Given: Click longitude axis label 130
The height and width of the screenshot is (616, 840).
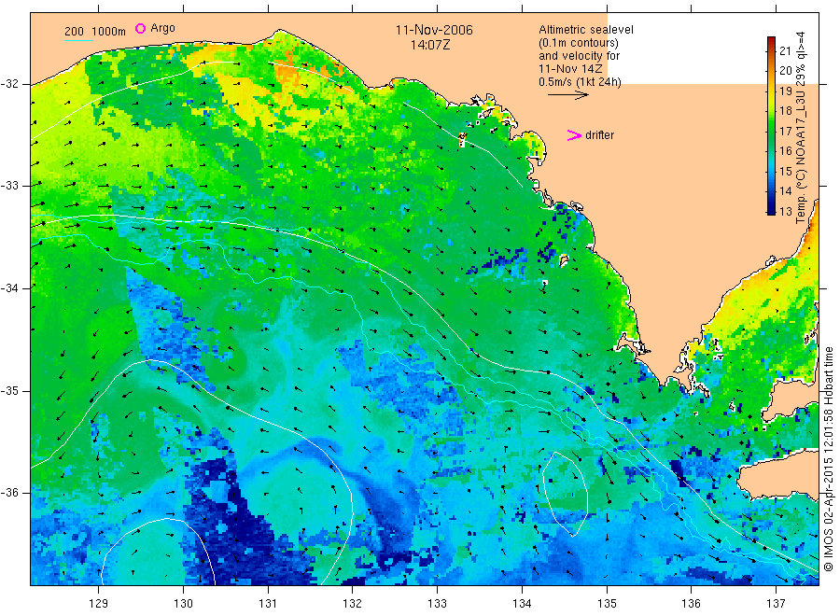Looking at the screenshot, I should point(183,603).
